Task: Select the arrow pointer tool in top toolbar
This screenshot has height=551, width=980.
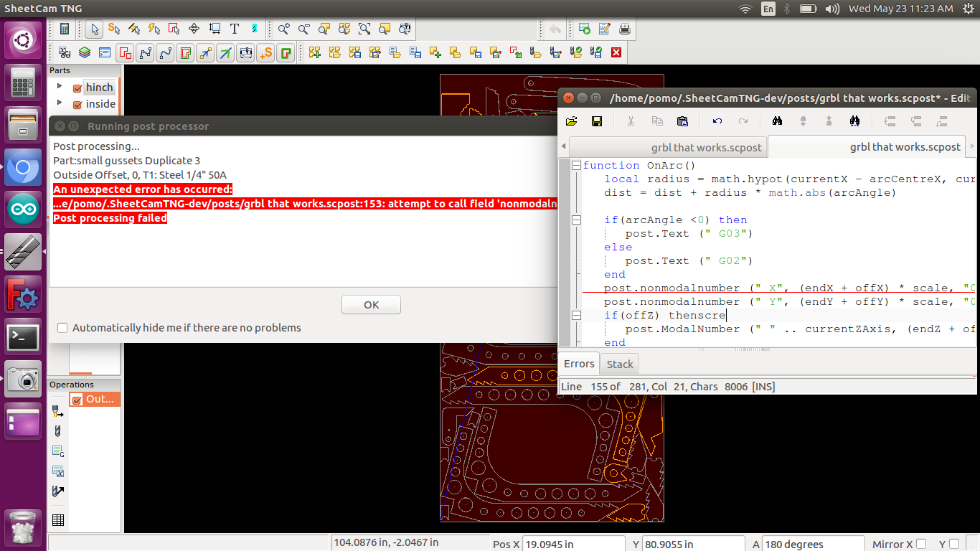Action: 94,29
